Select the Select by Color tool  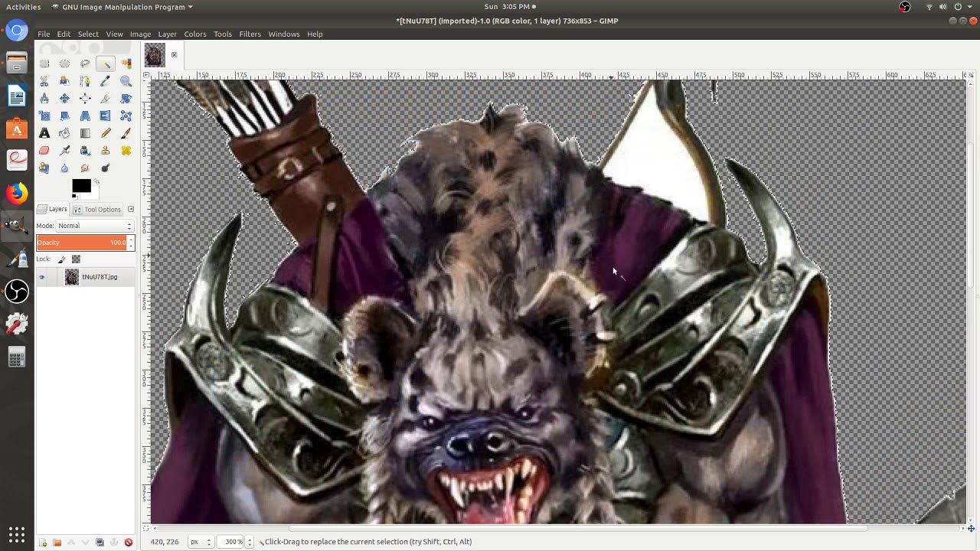pos(126,64)
